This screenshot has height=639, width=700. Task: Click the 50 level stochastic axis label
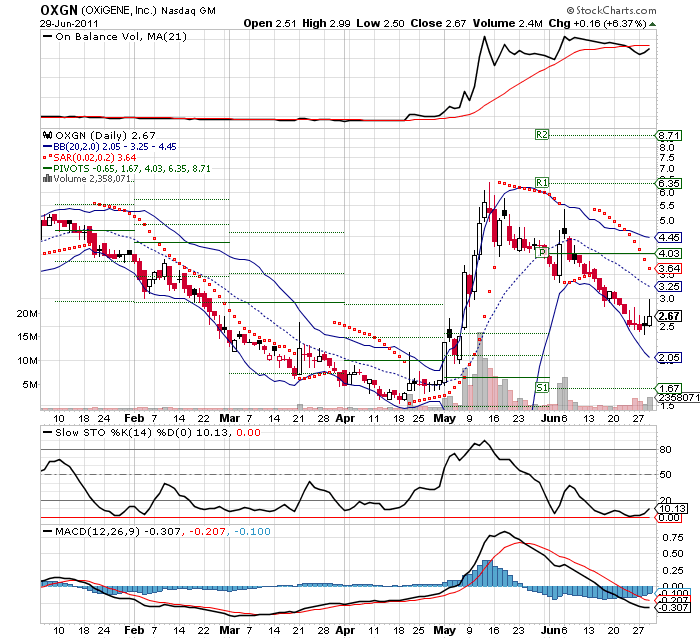(x=665, y=475)
